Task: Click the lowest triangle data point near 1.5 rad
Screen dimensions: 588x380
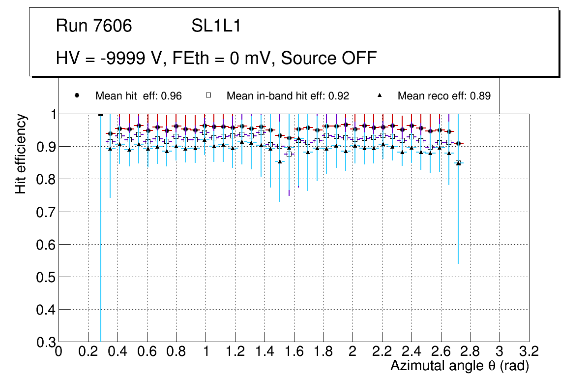Action: pyautogui.click(x=280, y=161)
